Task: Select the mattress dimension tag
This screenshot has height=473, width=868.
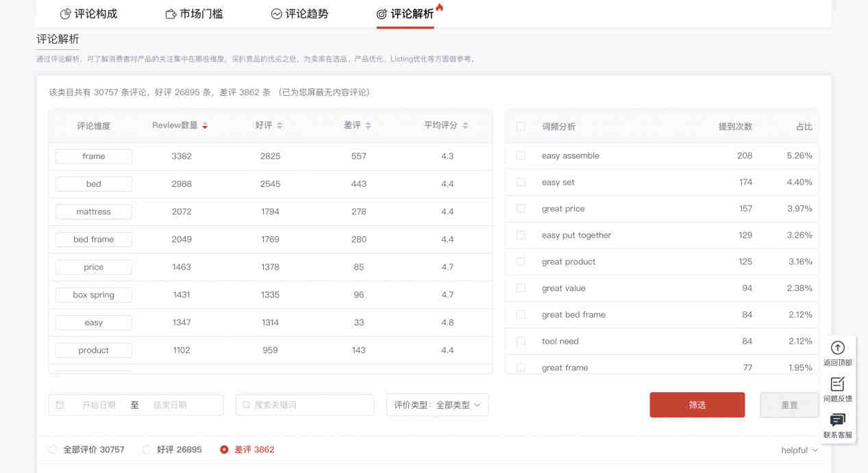Action: tap(94, 212)
